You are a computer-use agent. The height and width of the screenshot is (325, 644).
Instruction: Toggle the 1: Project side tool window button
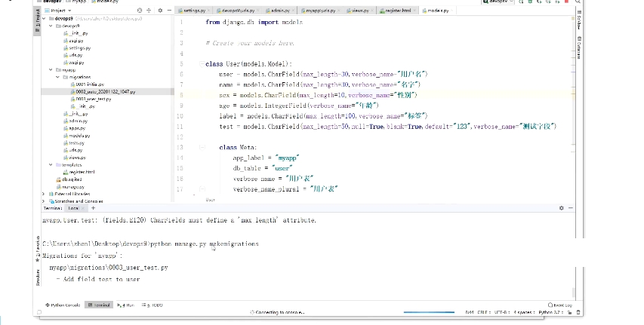[37, 22]
